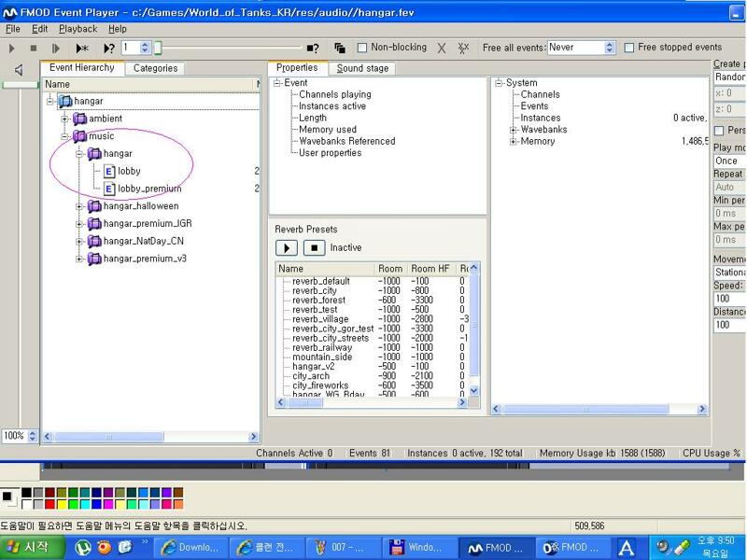747x560 pixels.
Task: Expand the quick launch overflow chevron
Action: pos(145,541)
